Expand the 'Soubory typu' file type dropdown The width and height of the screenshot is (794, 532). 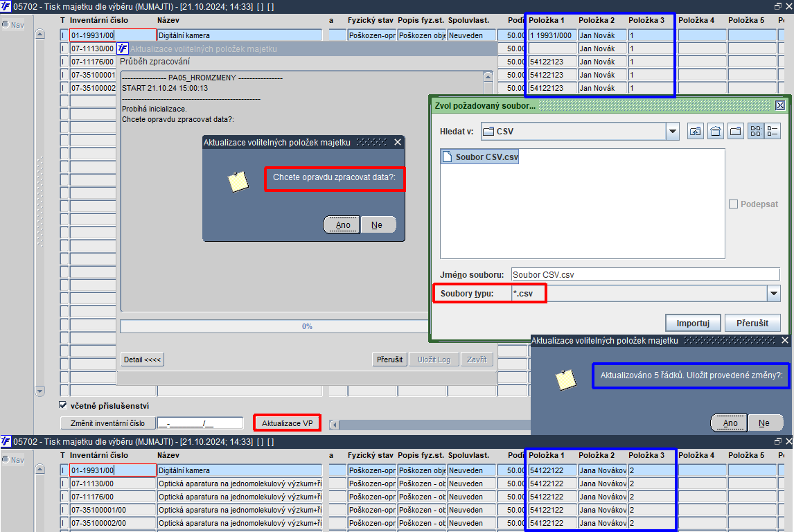[x=774, y=293]
